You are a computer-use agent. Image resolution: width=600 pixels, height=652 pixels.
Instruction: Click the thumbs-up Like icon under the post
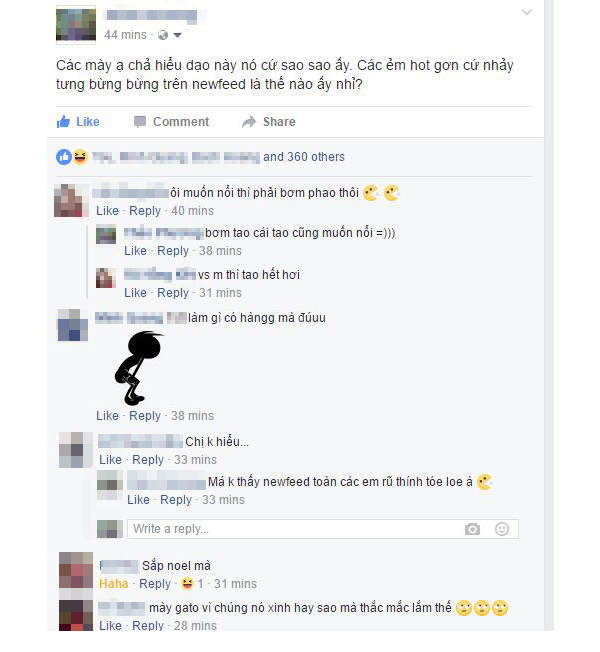[63, 122]
